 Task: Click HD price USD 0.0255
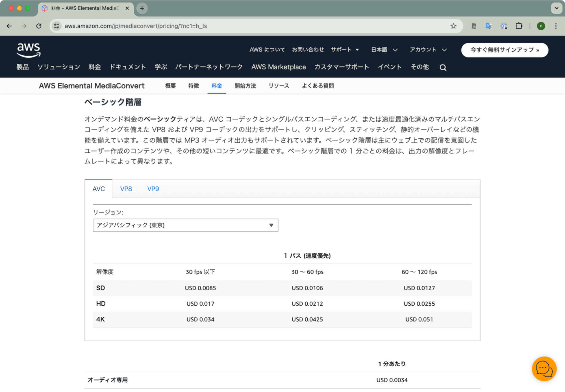[419, 304]
